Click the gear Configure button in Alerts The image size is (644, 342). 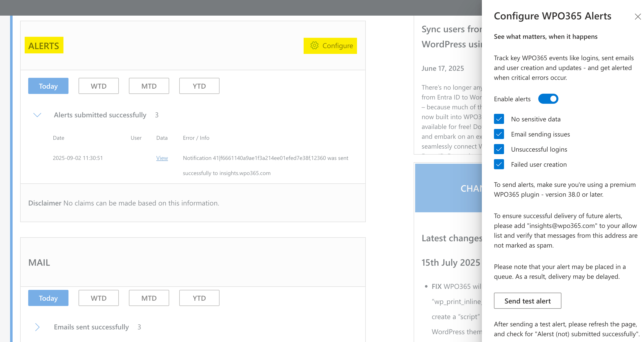tap(330, 46)
